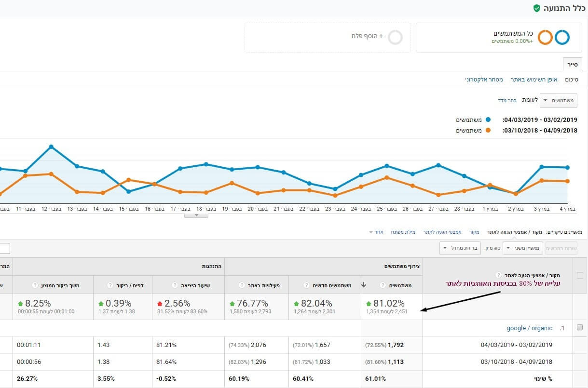Switch to אופן השימוש באתר sub-tab
This screenshot has height=388, width=588.
click(534, 79)
